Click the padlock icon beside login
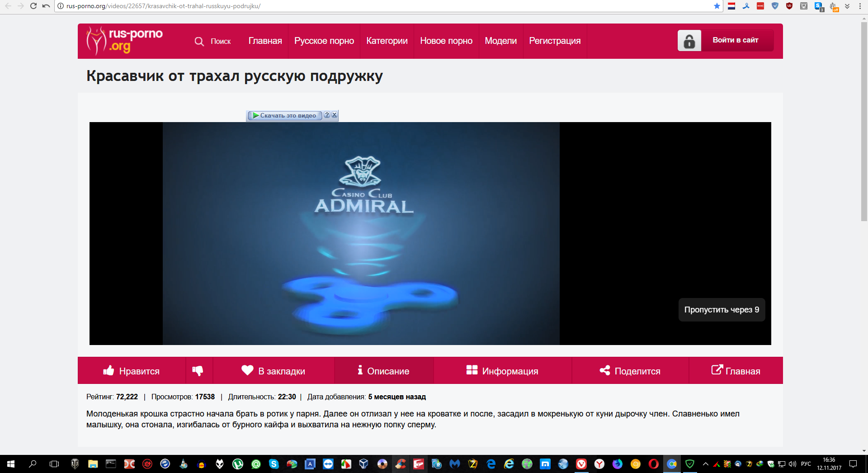 pos(689,41)
